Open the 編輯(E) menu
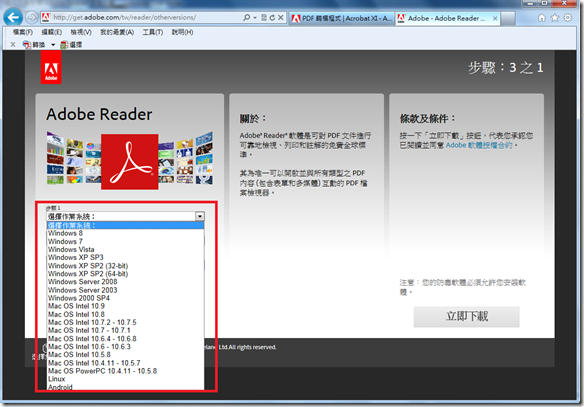Viewport: 584px width, 407px height. [51, 32]
